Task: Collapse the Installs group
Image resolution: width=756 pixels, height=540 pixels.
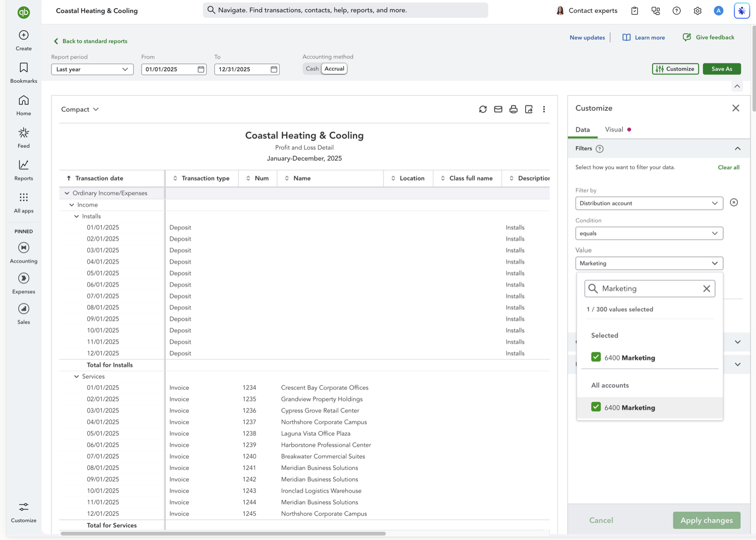Action: click(77, 216)
